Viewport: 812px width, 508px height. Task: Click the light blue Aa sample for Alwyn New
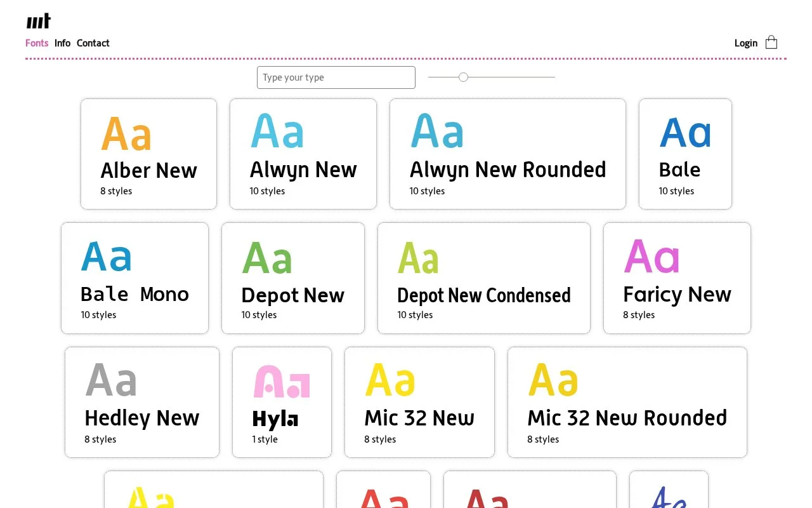[277, 131]
